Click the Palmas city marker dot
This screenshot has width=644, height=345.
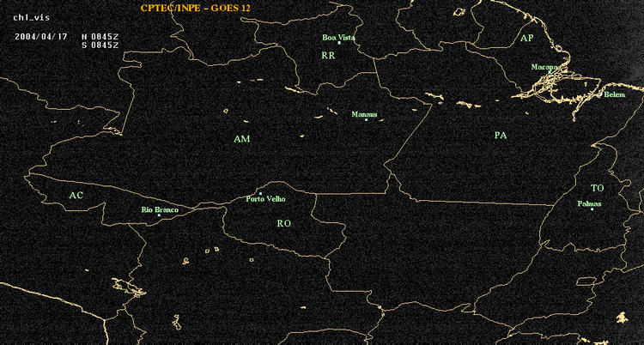point(592,209)
